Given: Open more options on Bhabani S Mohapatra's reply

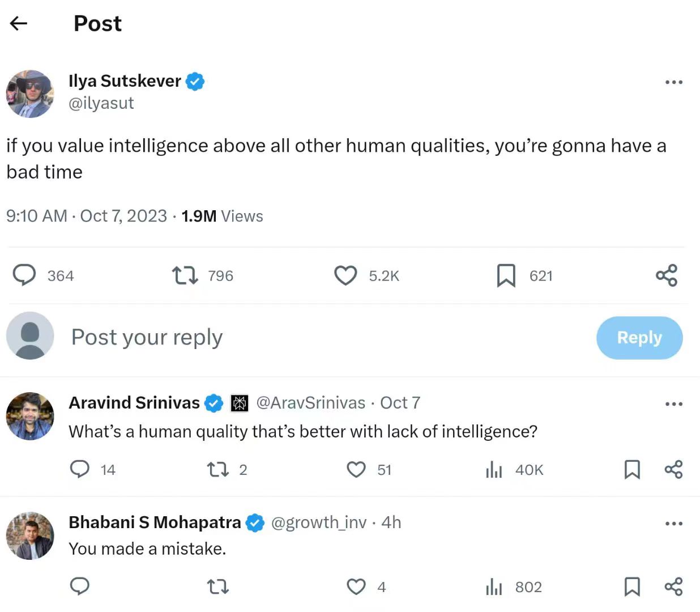Looking at the screenshot, I should 673,524.
